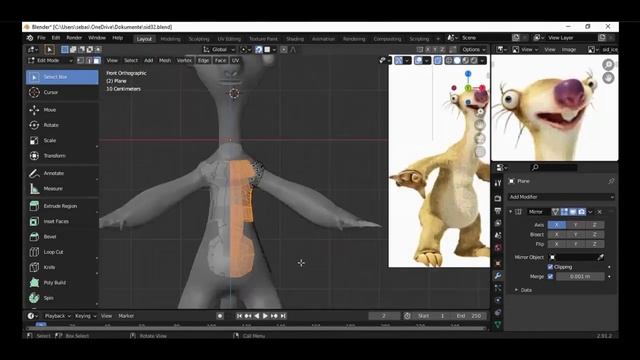Screen dimensions: 640x360
Task: Open the Object Data properties green triangle tab
Action: point(498,325)
